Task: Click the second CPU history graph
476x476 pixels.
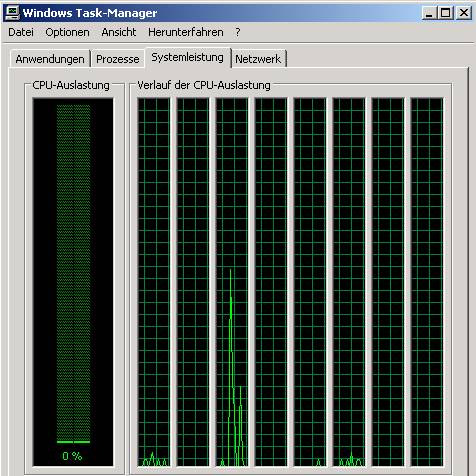Action: (x=193, y=282)
